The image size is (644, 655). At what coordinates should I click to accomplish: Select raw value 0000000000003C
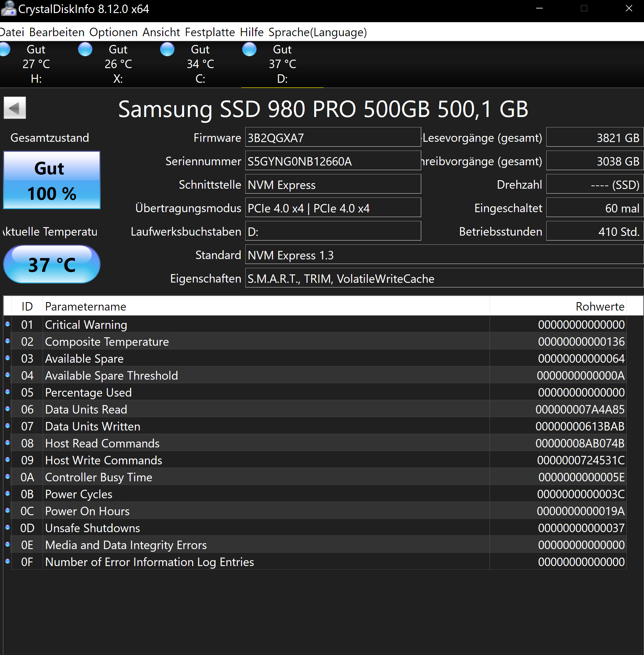click(x=581, y=494)
